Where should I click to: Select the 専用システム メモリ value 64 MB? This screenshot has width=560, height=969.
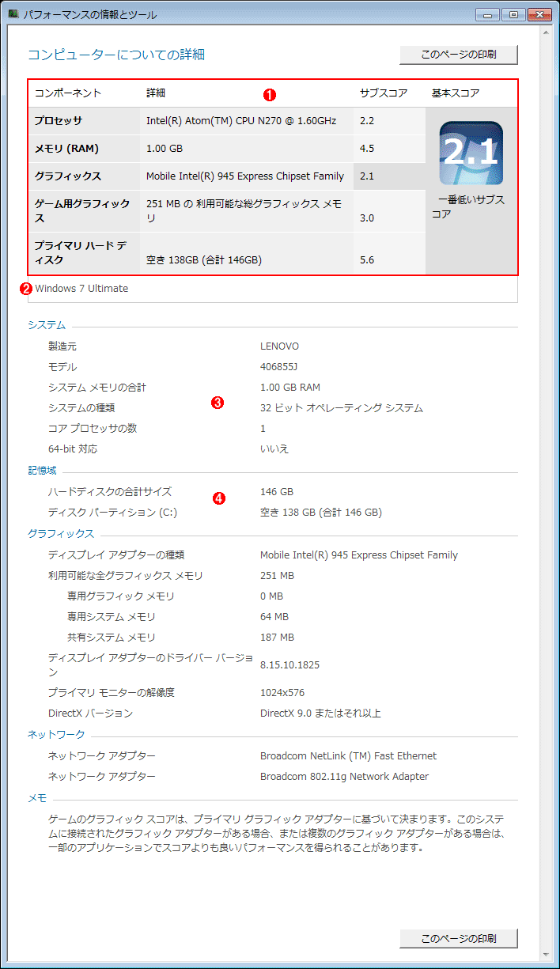point(274,617)
